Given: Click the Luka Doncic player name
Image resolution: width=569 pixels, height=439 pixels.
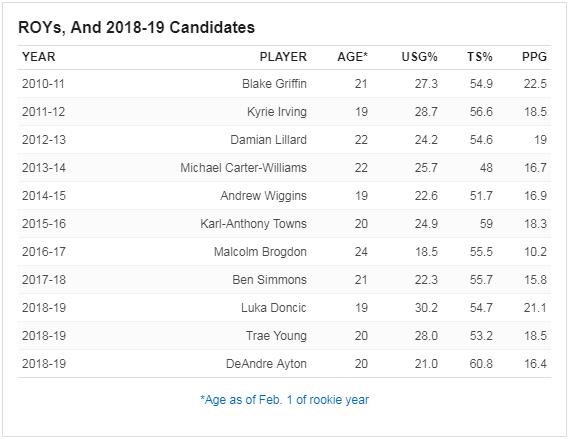Looking at the screenshot, I should coord(274,308).
